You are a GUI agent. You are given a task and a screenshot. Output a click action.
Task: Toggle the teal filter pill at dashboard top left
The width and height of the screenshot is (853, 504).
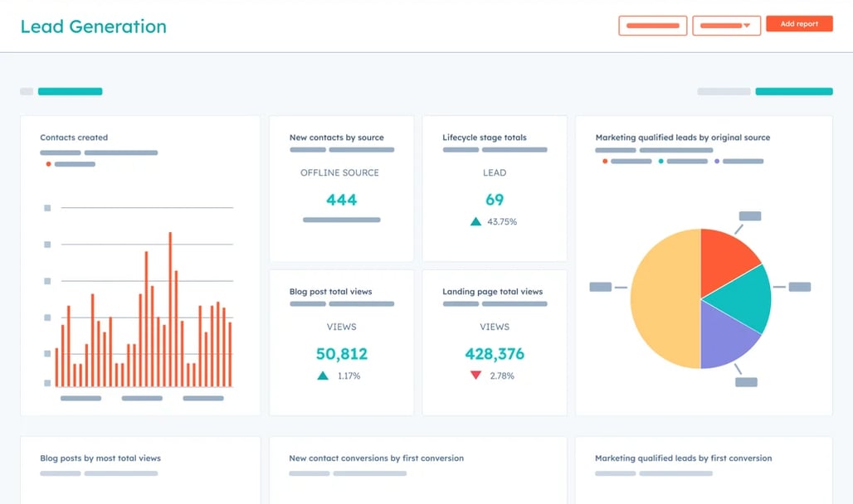click(70, 91)
